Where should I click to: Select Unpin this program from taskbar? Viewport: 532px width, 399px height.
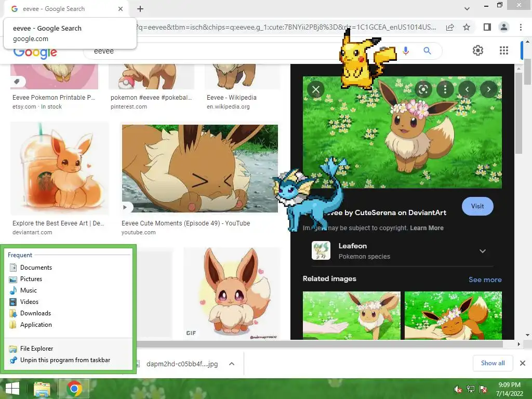point(68,360)
